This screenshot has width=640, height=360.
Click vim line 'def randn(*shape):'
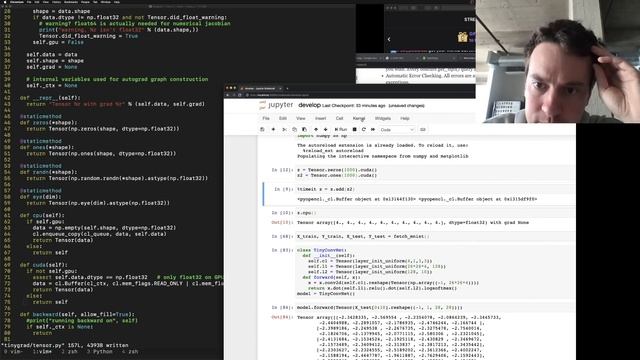(x=47, y=172)
